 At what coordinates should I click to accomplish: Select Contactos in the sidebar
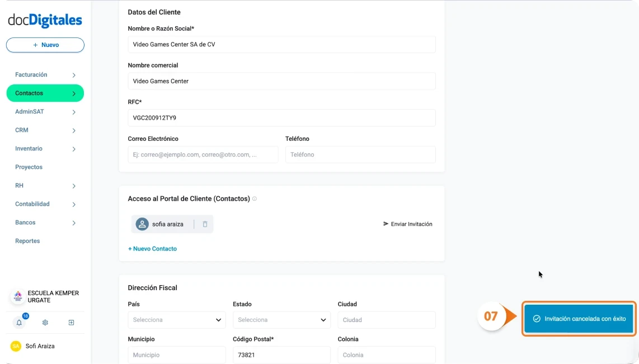[45, 93]
